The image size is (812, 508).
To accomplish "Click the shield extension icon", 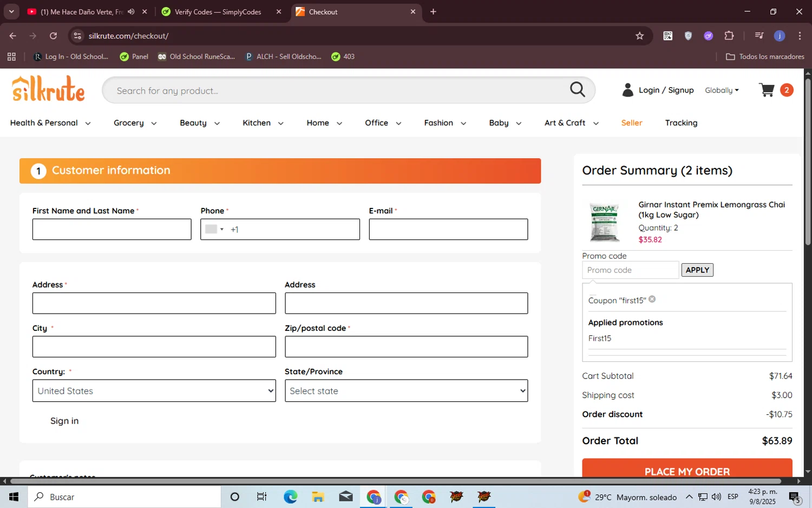I will 688,36.
